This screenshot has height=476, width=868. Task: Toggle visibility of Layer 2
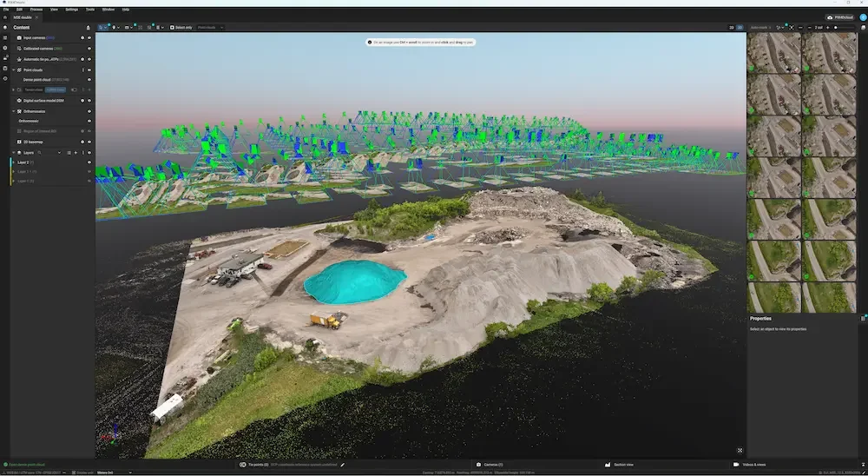click(x=89, y=162)
